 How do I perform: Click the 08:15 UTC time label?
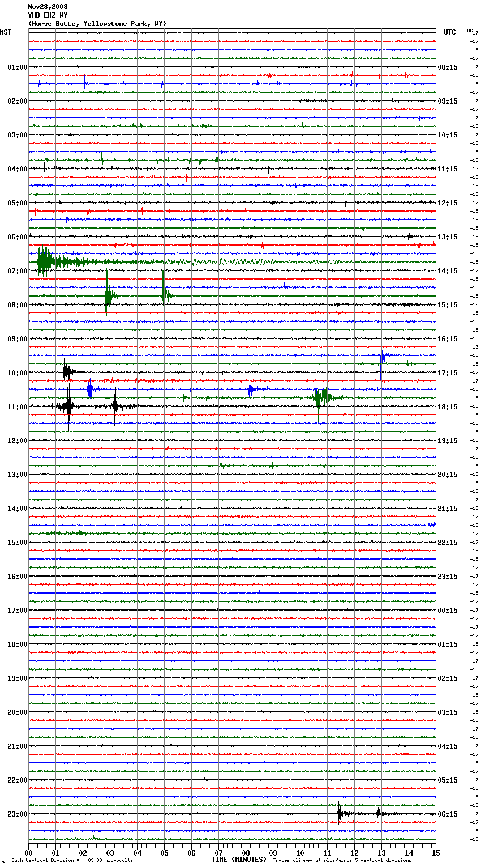coord(448,67)
